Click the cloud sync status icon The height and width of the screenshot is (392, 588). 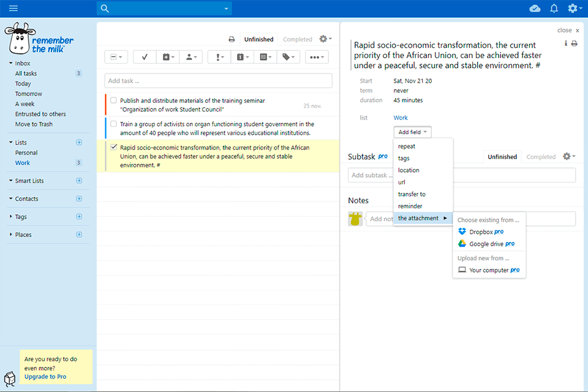(x=535, y=9)
